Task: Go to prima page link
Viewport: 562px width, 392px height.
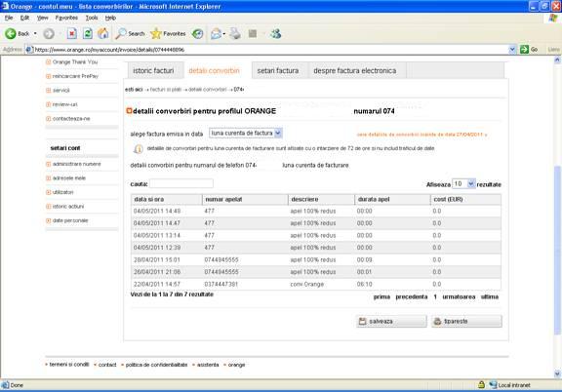Action: (381, 296)
